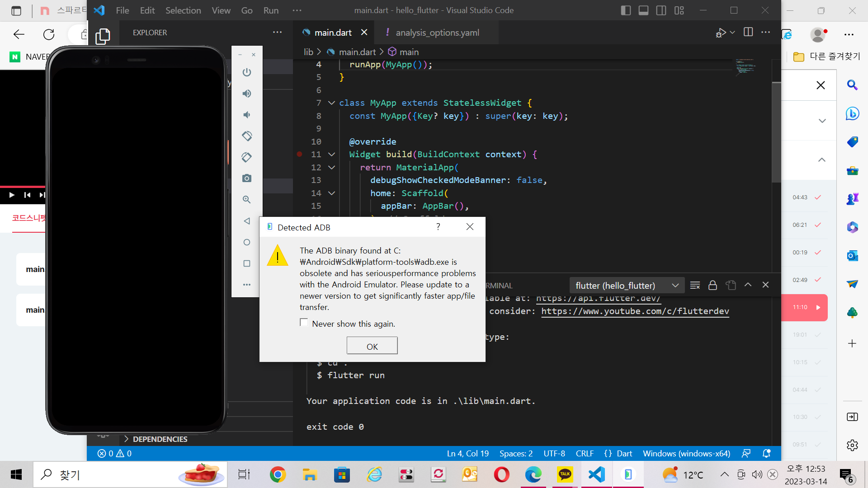Open the Edit menu
Viewport: 868px width, 488px height.
pos(147,10)
